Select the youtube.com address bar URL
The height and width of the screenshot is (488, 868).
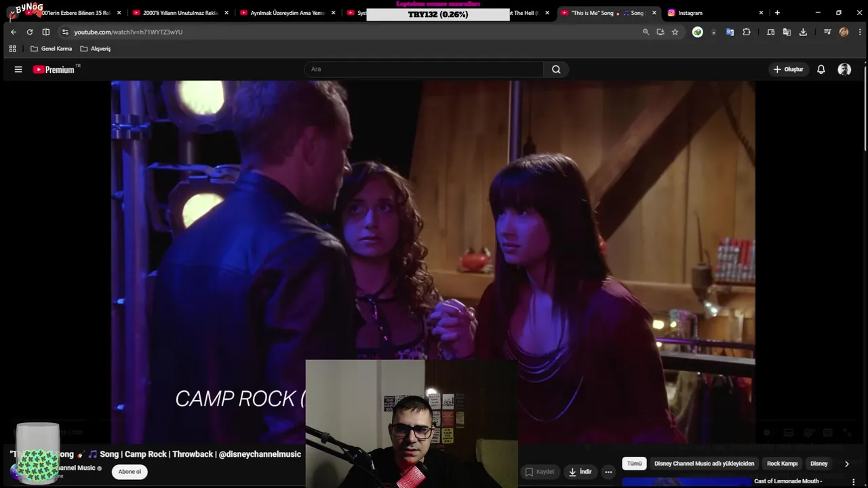click(x=128, y=32)
